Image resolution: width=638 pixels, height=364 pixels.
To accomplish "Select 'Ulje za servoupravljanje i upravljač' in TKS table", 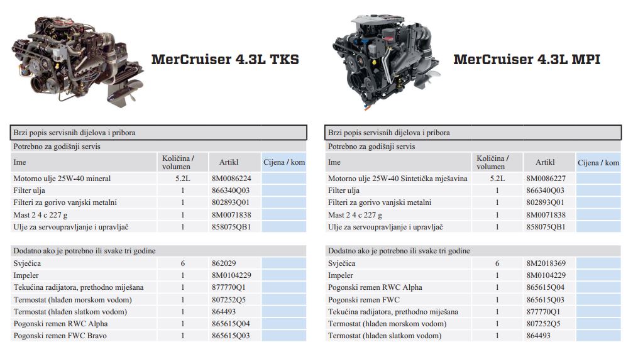I will (71, 227).
